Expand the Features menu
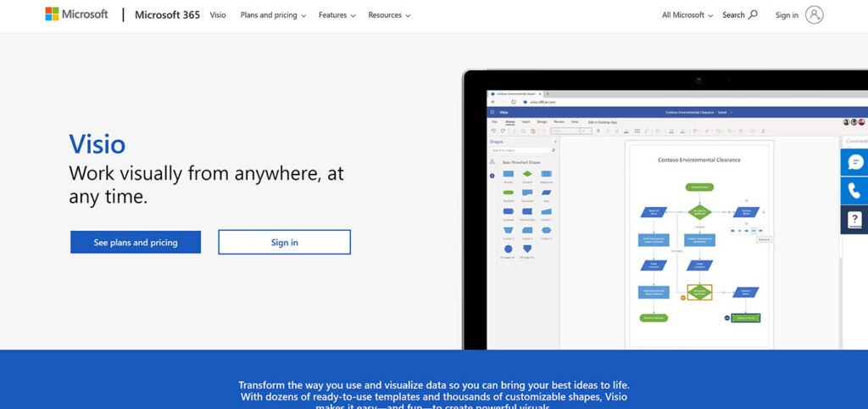The image size is (868, 409). point(337,15)
